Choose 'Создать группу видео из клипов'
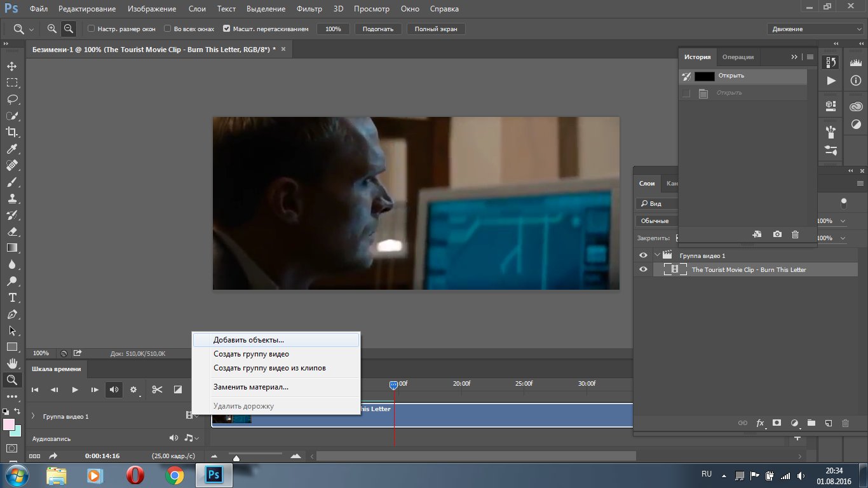The image size is (868, 488). point(276,368)
